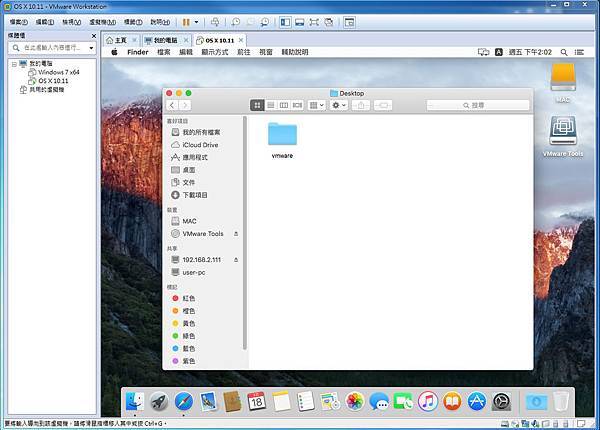600x430 pixels.
Task: Open Finder action gear dropdown
Action: pyautogui.click(x=339, y=105)
